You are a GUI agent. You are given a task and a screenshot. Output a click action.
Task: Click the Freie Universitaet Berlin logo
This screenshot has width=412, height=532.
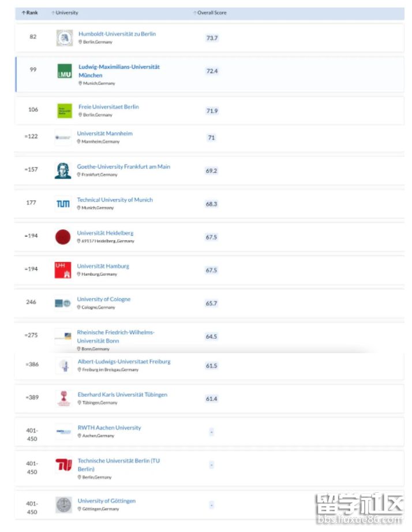(65, 111)
